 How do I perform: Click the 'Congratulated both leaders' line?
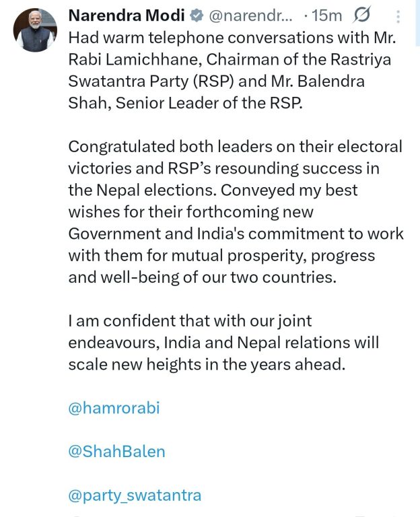pyautogui.click(x=235, y=146)
